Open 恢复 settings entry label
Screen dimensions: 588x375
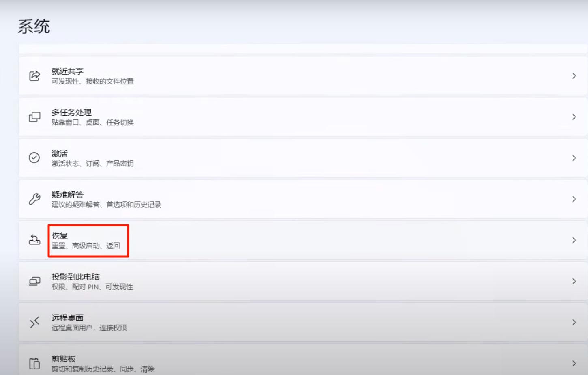(x=60, y=235)
